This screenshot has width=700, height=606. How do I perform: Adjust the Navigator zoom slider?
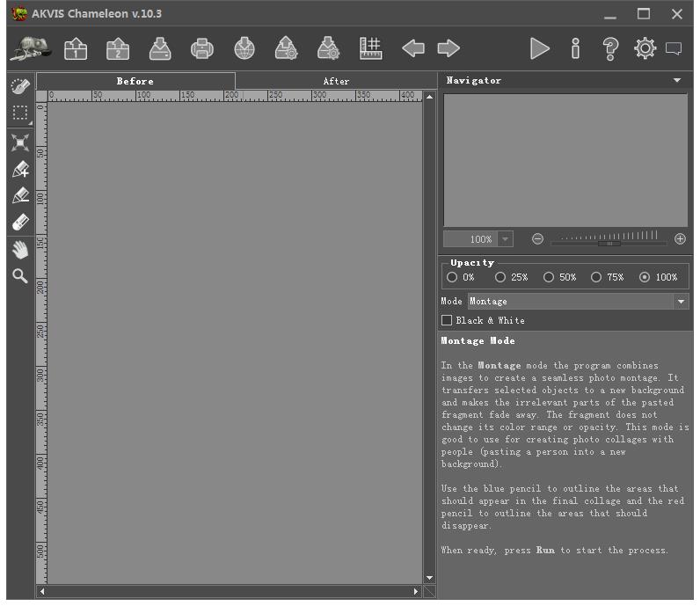609,243
